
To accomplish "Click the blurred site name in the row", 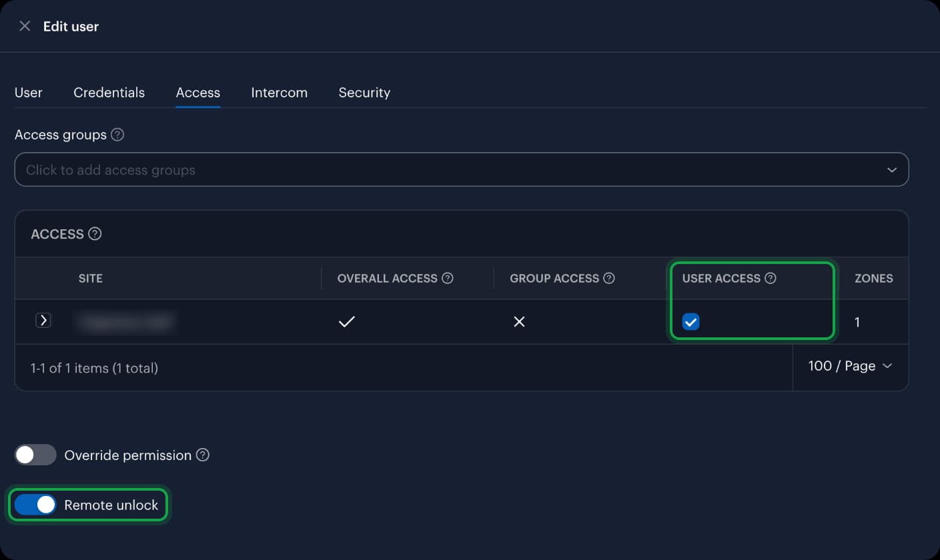I will pyautogui.click(x=125, y=322).
